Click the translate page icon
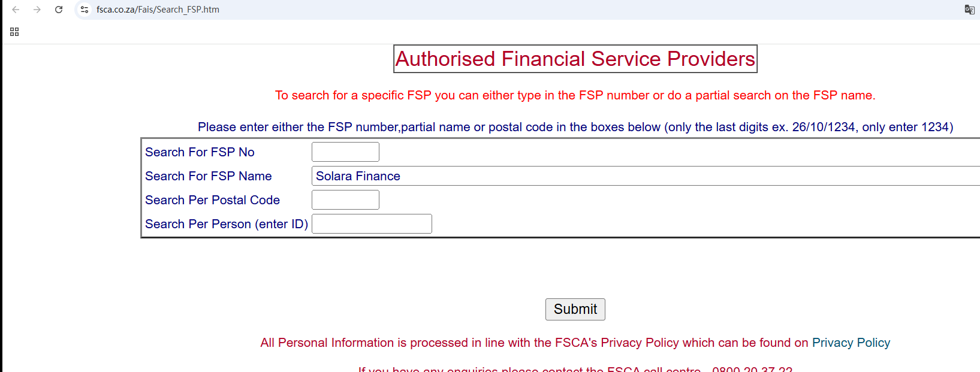 [x=969, y=10]
